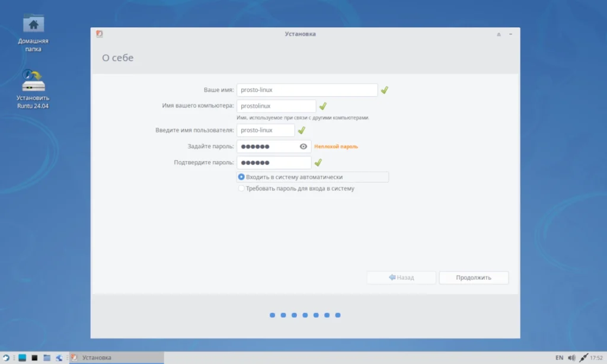
Task: Open the Домашняя папка desktop icon
Action: (33, 33)
